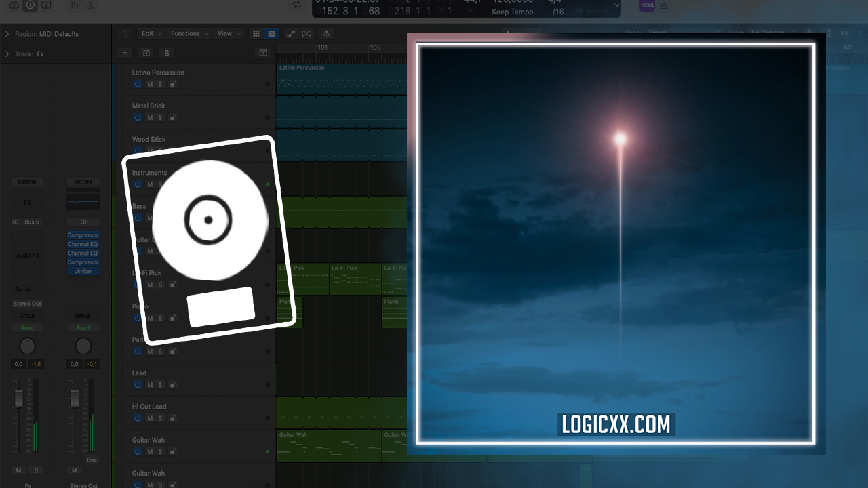Mute the Latino Percussion track
This screenshot has width=868, height=488.
(x=150, y=84)
